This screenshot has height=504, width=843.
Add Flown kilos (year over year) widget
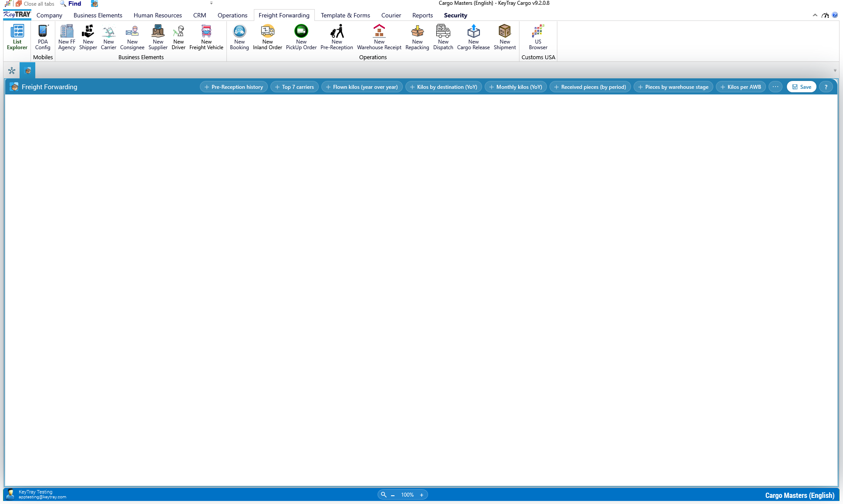coord(362,87)
